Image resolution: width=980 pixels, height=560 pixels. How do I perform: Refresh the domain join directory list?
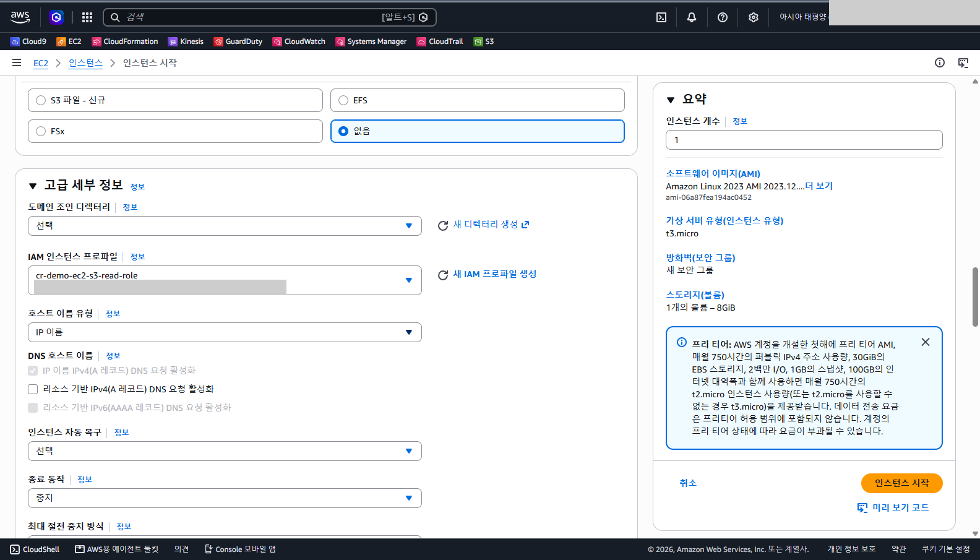tap(443, 226)
